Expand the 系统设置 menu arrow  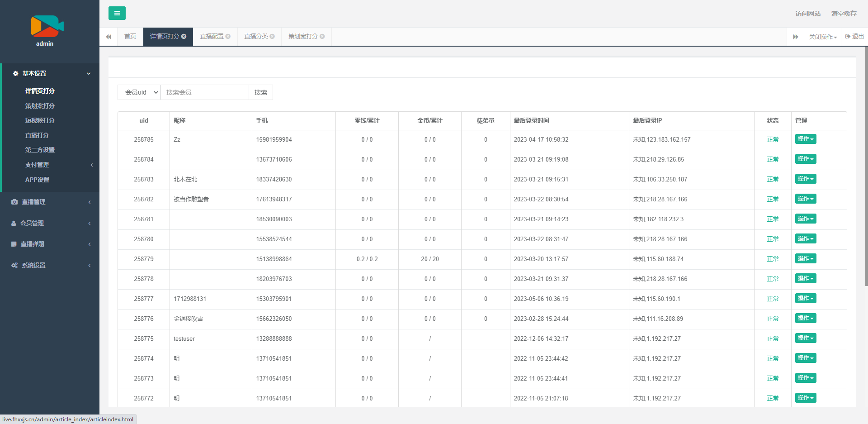(90, 266)
